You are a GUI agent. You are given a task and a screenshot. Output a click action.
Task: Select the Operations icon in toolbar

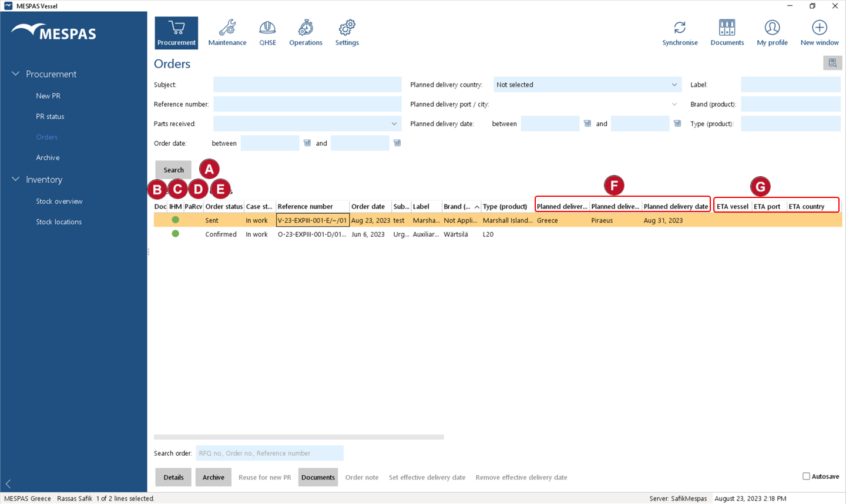tap(305, 28)
